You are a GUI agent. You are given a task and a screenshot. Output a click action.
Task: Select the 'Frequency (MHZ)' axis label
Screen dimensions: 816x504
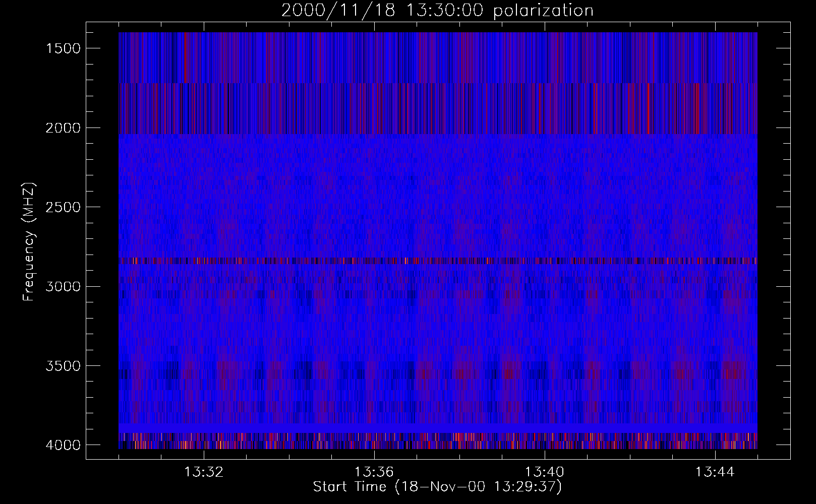click(29, 242)
